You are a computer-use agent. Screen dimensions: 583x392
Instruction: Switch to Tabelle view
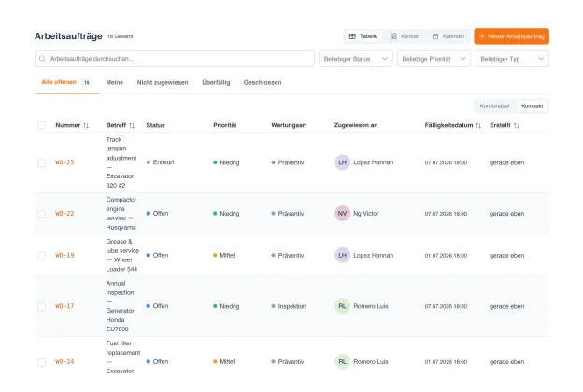363,36
